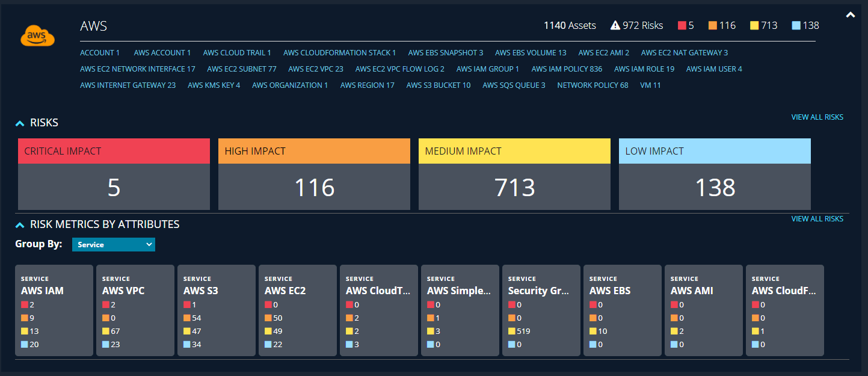The width and height of the screenshot is (868, 376).
Task: Open the Group By Service dropdown
Action: coord(113,244)
